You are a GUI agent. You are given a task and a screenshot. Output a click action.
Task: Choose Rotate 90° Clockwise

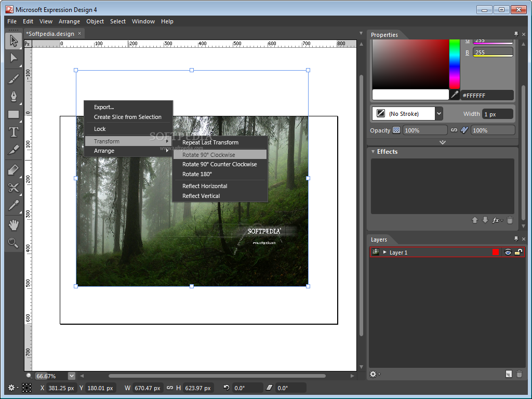220,155
